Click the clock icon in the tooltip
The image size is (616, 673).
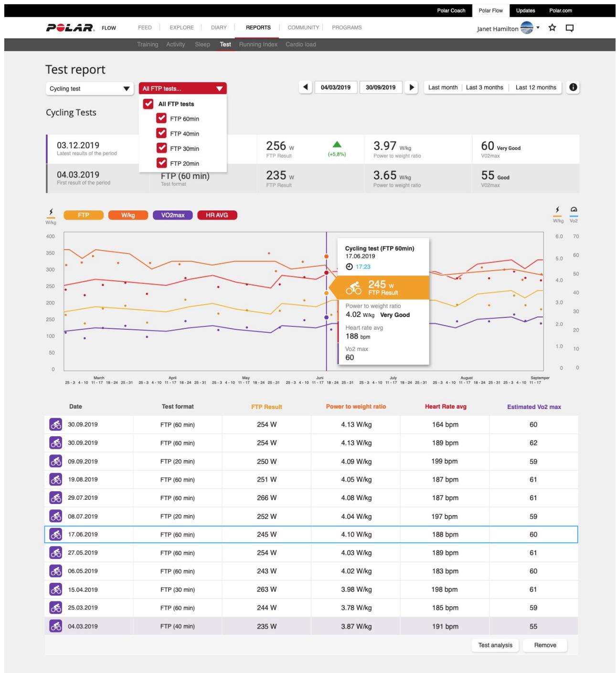(349, 267)
